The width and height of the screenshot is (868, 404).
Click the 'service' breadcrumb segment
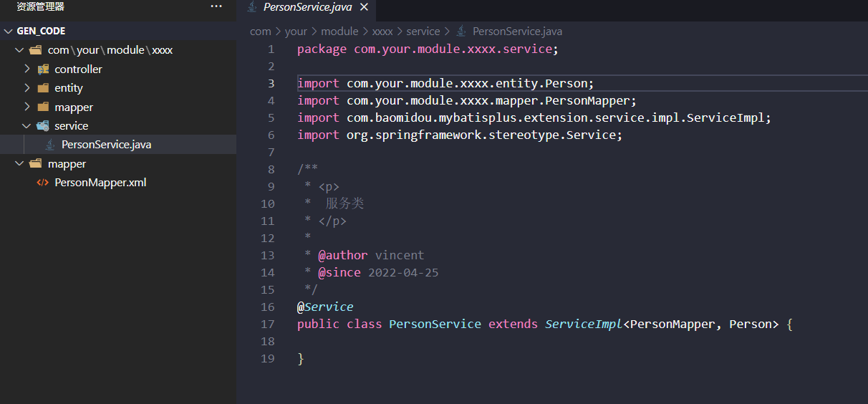pyautogui.click(x=423, y=32)
